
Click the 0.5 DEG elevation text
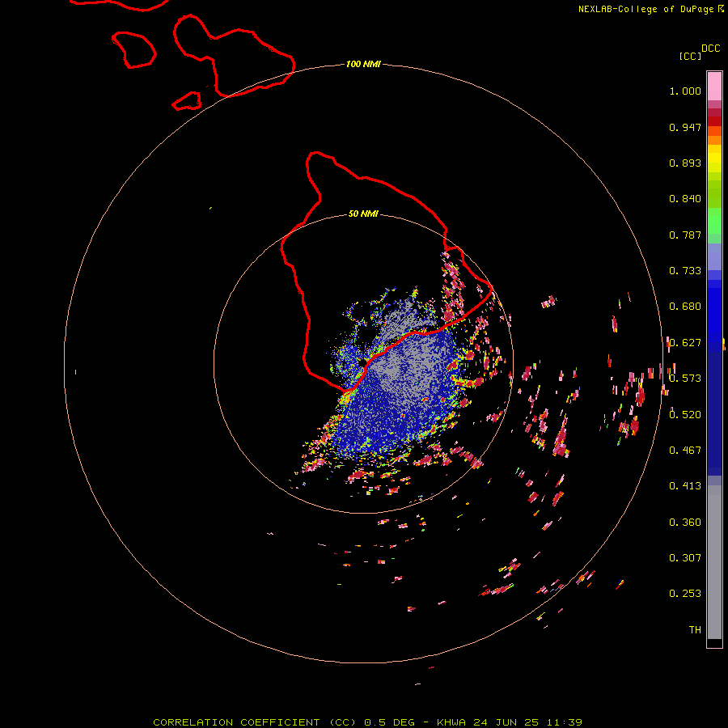click(391, 722)
